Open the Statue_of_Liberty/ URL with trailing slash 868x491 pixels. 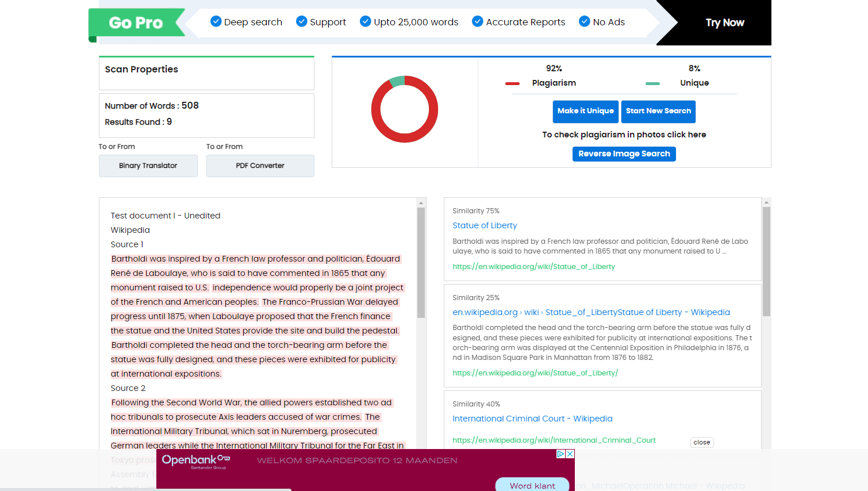535,373
